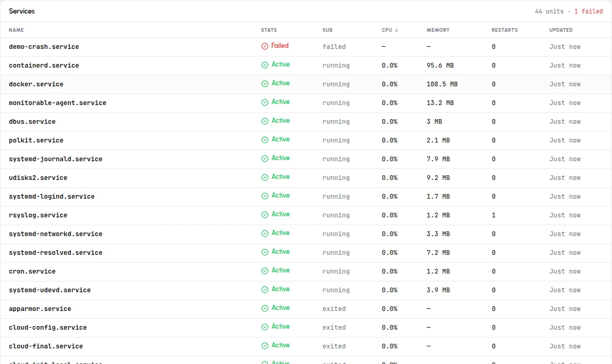The image size is (612, 364).
Task: Click the Active check icon for systemd-resolved.service
Action: pos(264,252)
